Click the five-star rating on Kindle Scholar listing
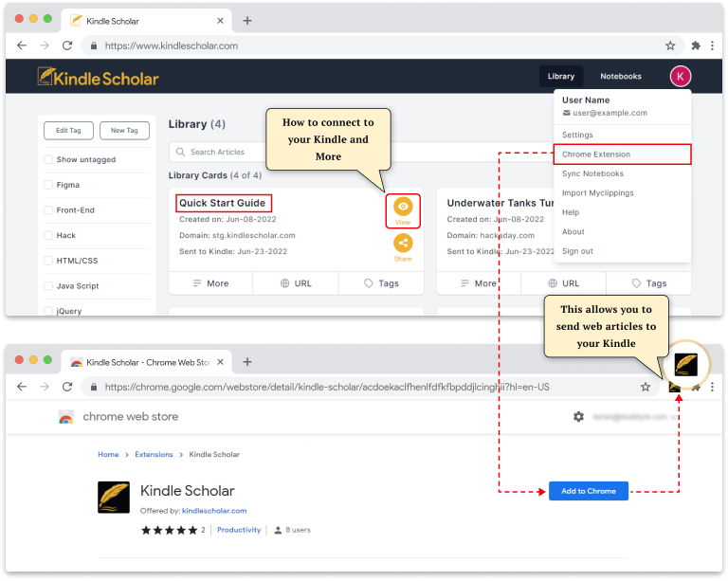This screenshot has height=581, width=728. [x=170, y=530]
